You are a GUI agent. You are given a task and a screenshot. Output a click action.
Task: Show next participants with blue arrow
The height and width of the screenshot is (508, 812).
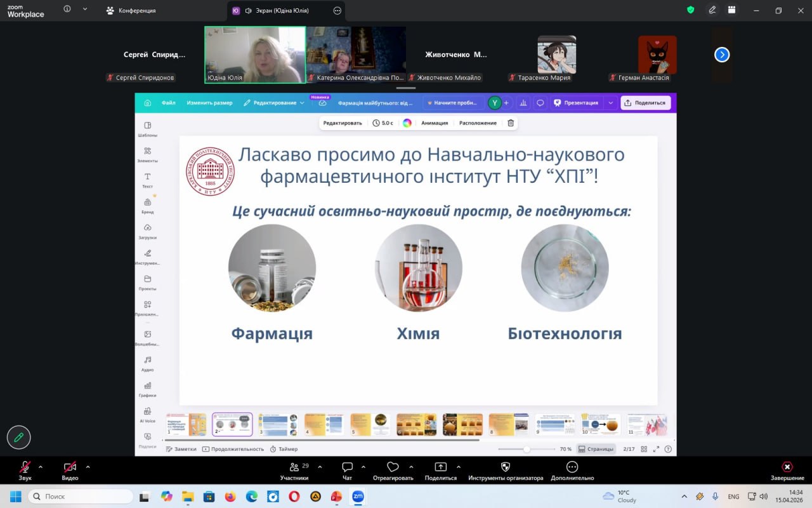point(722,55)
